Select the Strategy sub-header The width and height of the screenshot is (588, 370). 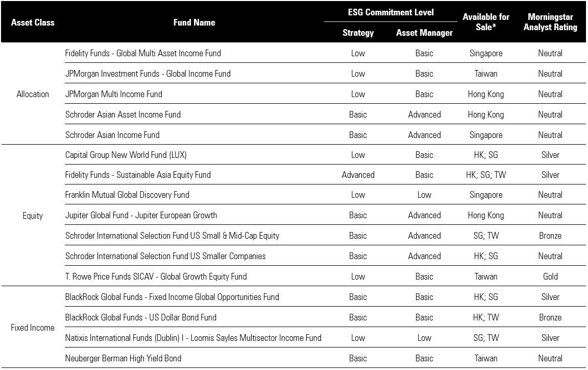pyautogui.click(x=358, y=33)
